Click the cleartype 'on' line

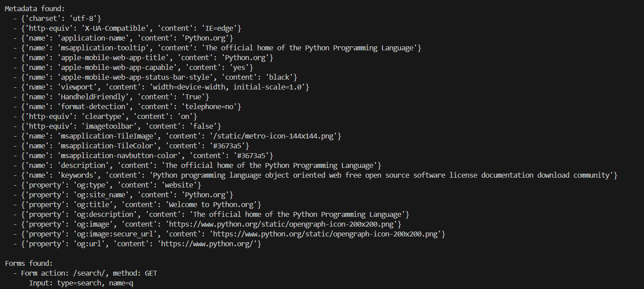105,116
